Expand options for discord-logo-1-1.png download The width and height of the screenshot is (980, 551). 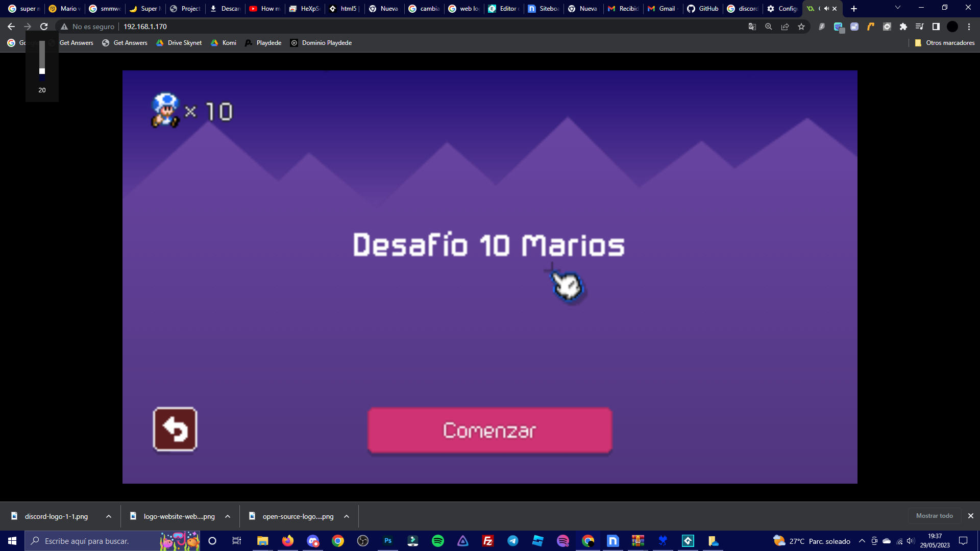coord(109,516)
